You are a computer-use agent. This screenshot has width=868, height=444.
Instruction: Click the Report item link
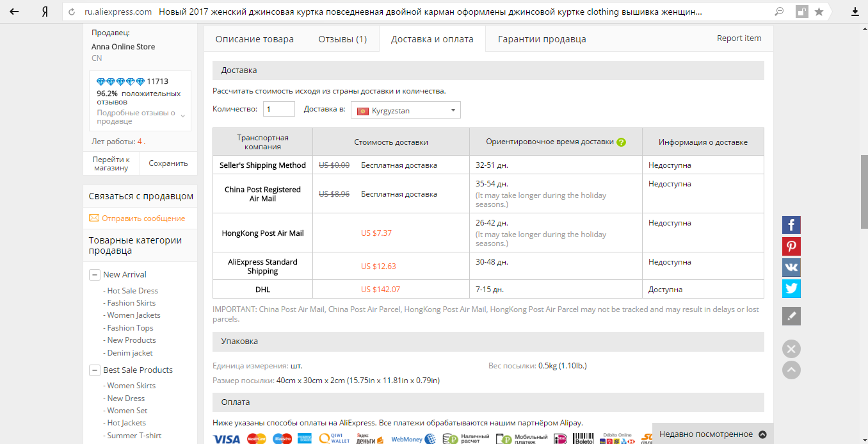click(x=739, y=38)
